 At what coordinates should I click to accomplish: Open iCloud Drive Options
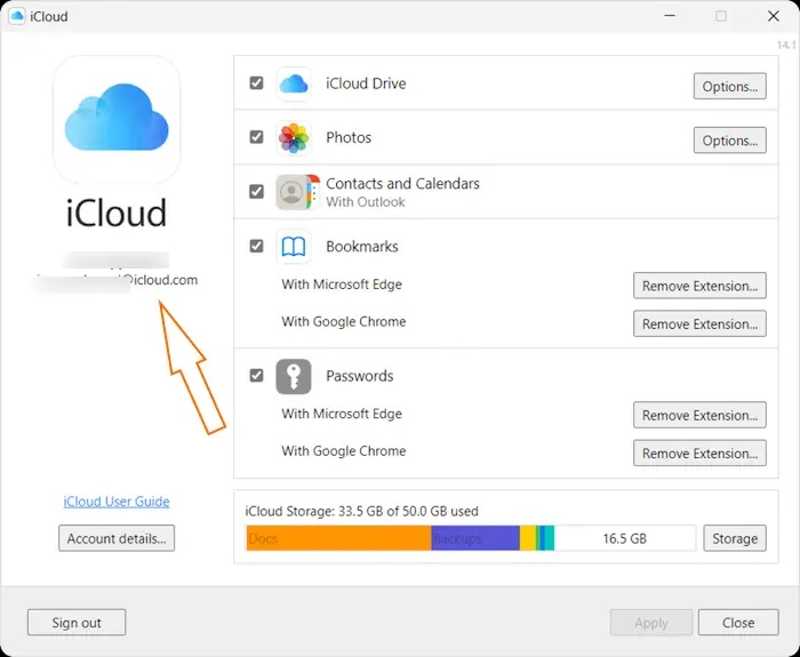click(730, 86)
